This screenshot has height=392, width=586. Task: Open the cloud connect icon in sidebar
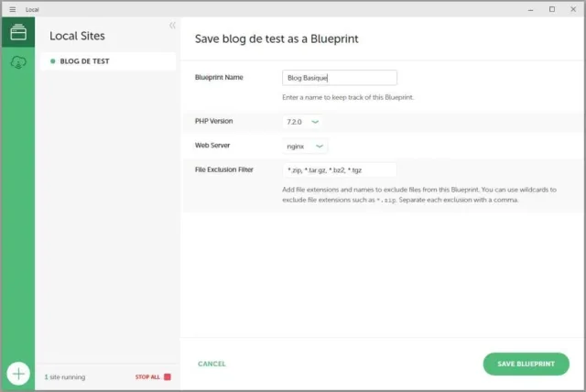(x=17, y=62)
